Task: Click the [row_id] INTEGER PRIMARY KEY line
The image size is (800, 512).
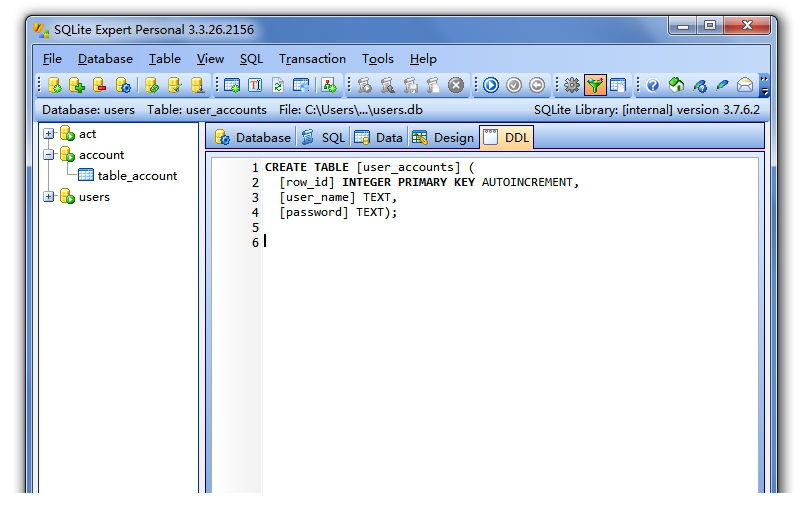Action: [429, 182]
